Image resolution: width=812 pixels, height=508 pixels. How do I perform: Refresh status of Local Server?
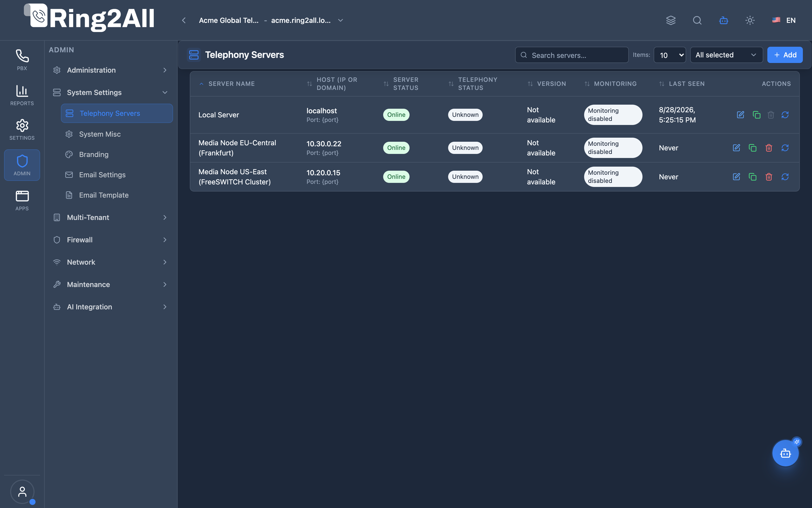pyautogui.click(x=785, y=115)
